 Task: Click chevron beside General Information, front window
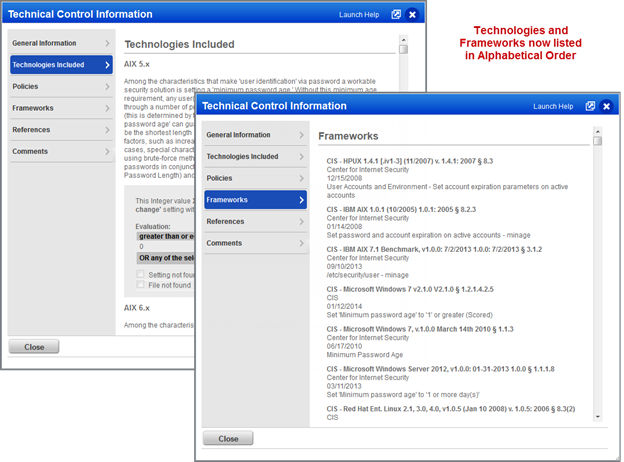(x=302, y=135)
